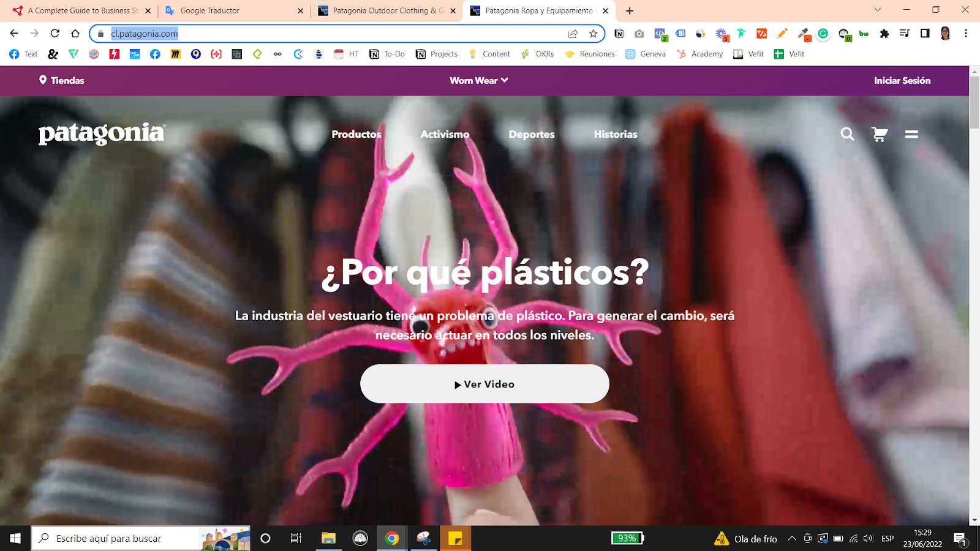The width and height of the screenshot is (980, 551).
Task: Open Sticky Notes from the taskbar
Action: coord(455,538)
